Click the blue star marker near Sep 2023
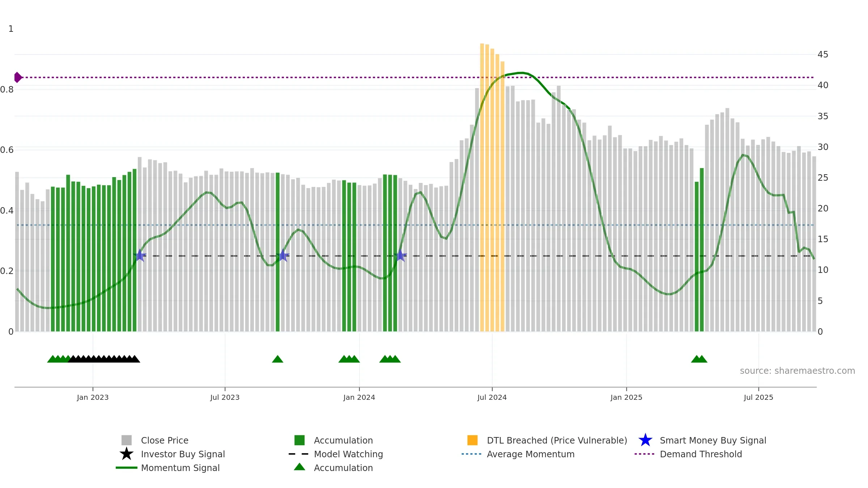 [283, 256]
